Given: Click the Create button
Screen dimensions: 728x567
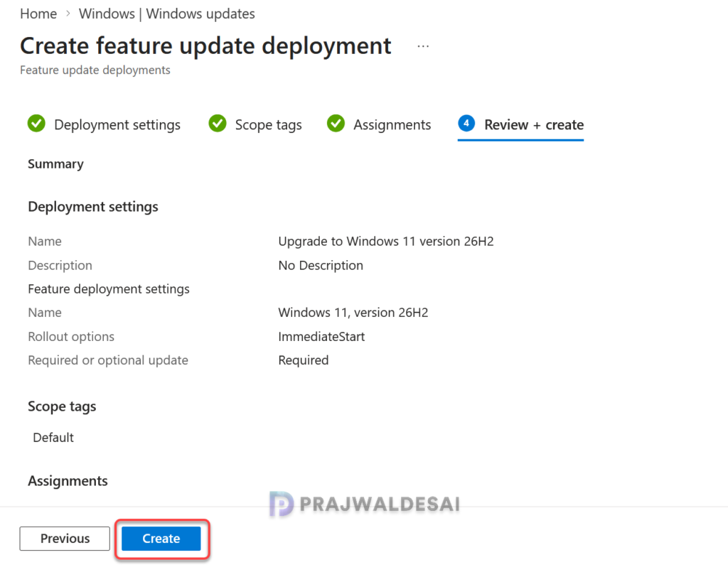Looking at the screenshot, I should pos(161,539).
